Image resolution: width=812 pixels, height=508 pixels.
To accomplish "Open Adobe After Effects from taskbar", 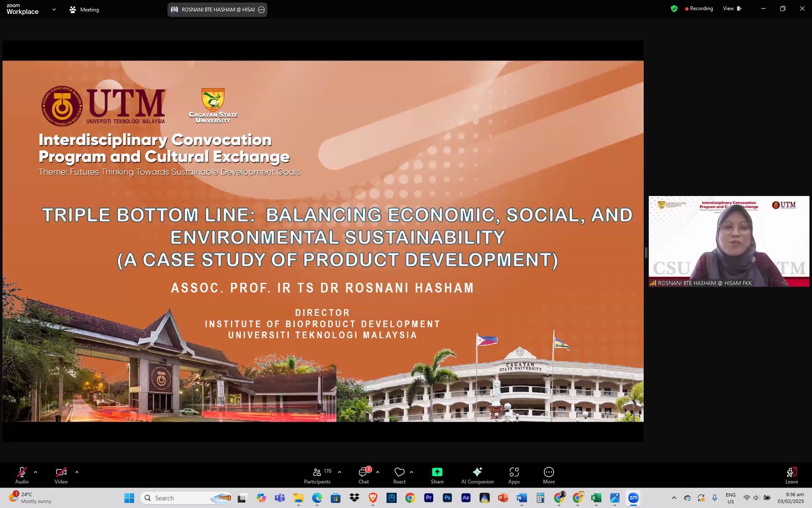I will 466,498.
